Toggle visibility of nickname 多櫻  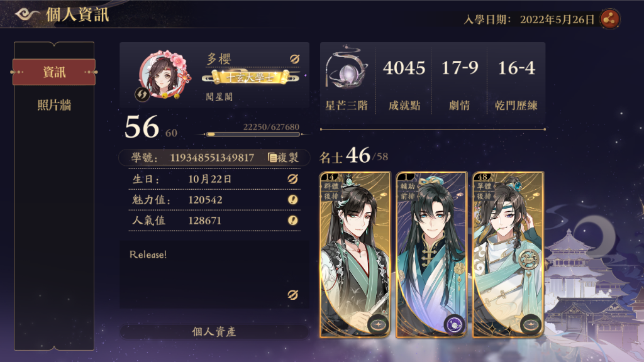click(294, 58)
